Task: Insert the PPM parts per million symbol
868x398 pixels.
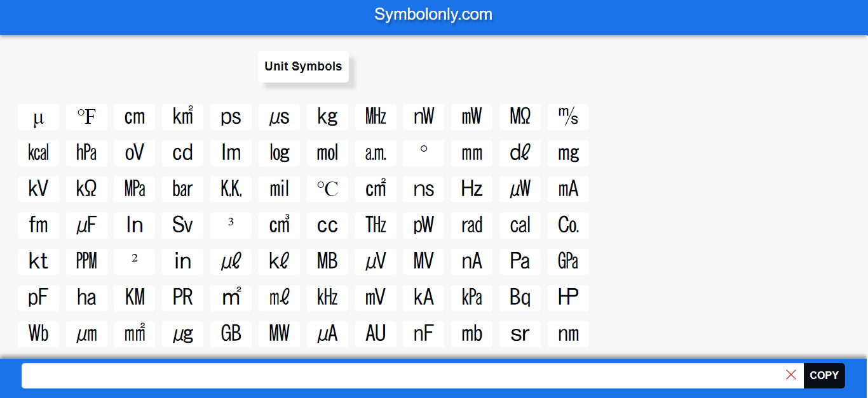Action: (x=86, y=262)
